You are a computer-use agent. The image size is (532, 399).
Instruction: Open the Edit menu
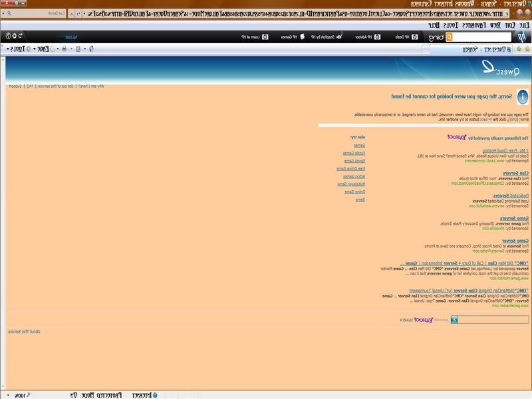coord(510,25)
